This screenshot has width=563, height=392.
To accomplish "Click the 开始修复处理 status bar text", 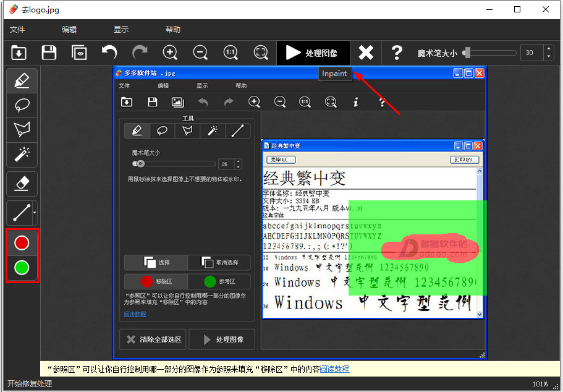I will click(x=30, y=384).
